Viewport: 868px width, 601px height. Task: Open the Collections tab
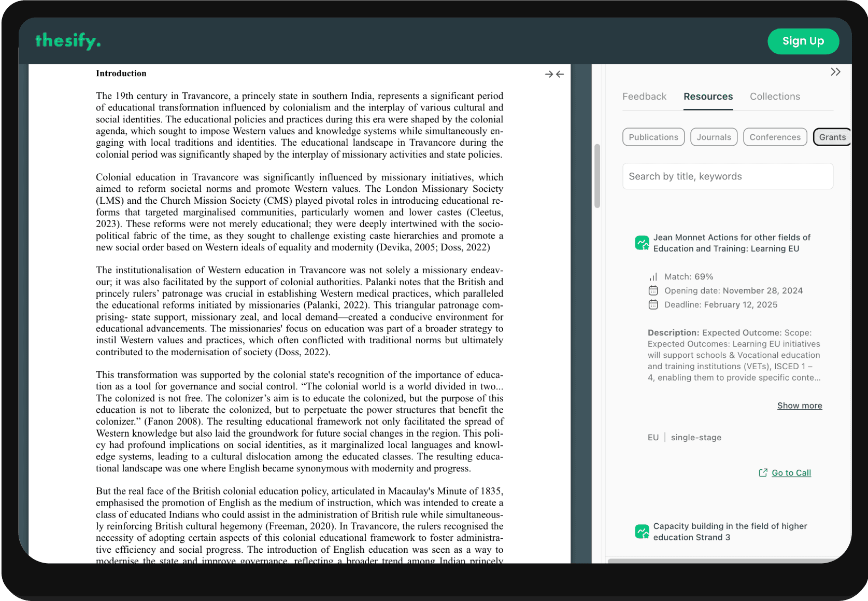775,96
